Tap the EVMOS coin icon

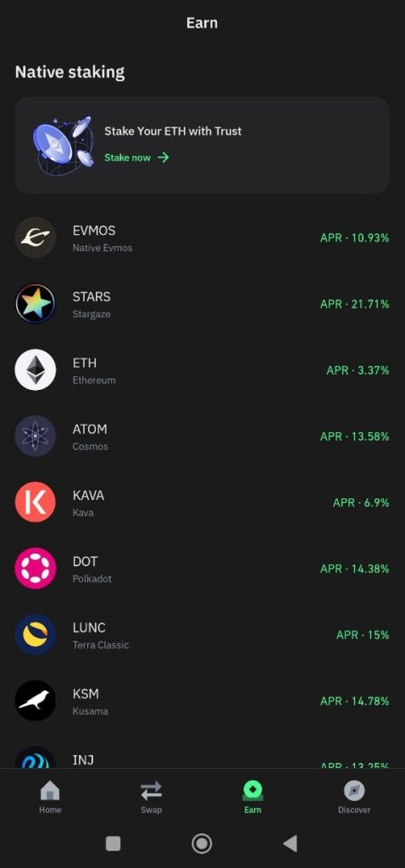click(36, 237)
